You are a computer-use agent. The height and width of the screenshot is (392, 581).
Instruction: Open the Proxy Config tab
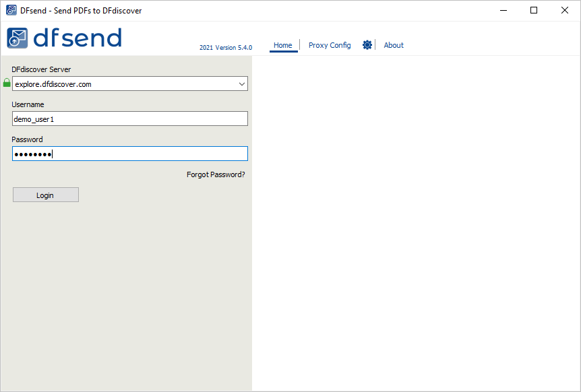pyautogui.click(x=330, y=45)
